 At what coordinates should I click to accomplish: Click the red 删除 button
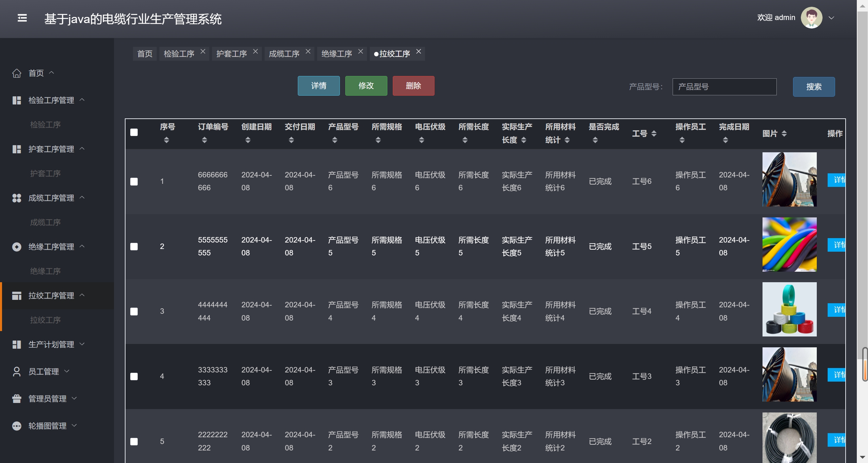tap(413, 86)
